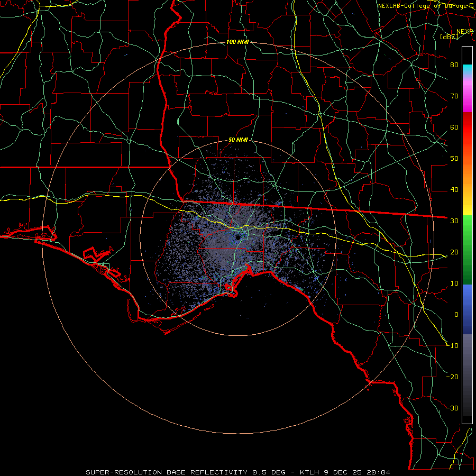Click the green segment of the color bar
The image size is (476, 476).
pos(467,250)
